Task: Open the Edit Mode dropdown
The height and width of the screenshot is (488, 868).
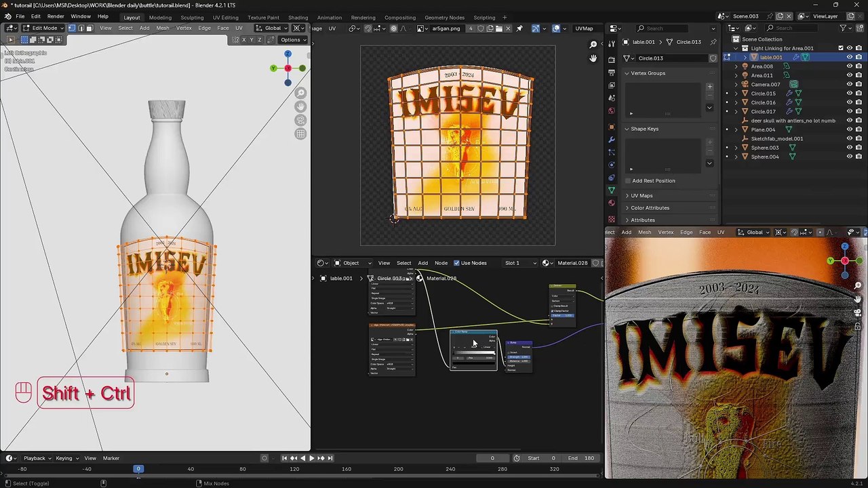Action: pos(43,28)
